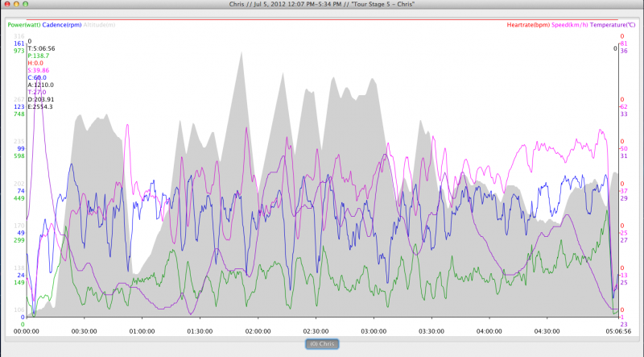Image resolution: width=644 pixels, height=357 pixels.
Task: Click the 04:30:00 time axis label
Action: click(547, 330)
